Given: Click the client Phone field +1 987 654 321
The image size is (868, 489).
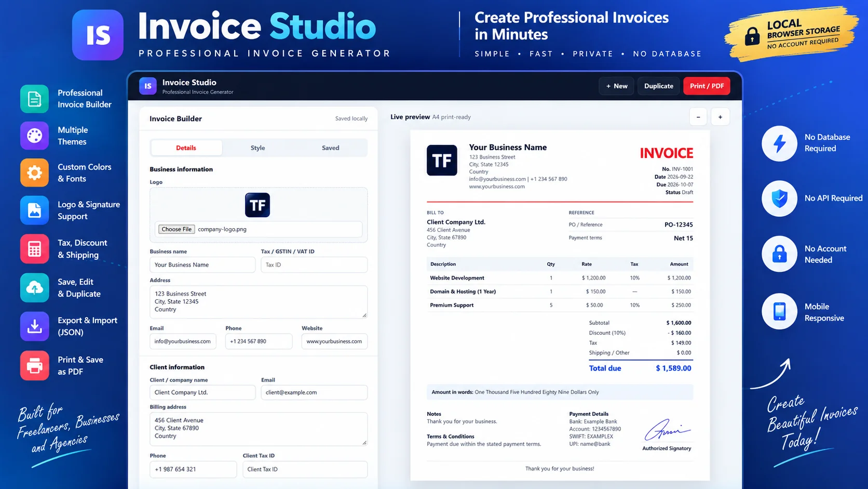Looking at the screenshot, I should tap(193, 469).
